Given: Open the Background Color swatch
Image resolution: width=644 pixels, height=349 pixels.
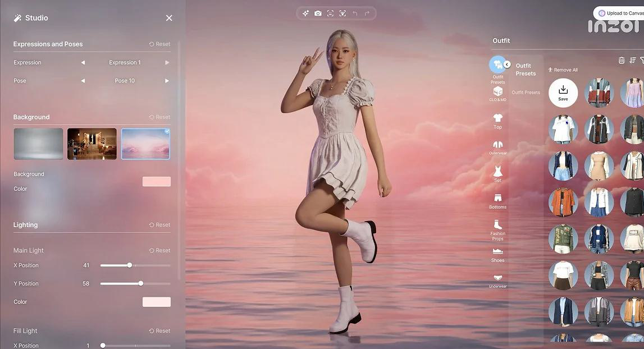Looking at the screenshot, I should (157, 181).
